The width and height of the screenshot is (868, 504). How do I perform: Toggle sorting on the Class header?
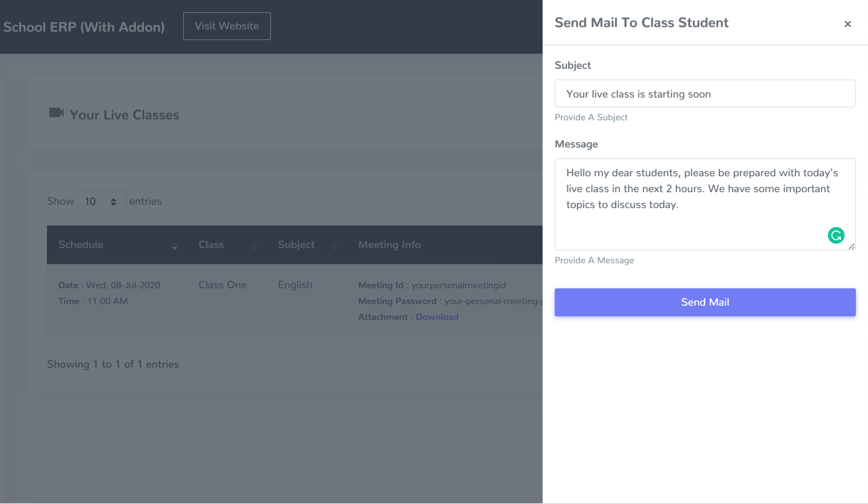point(210,245)
